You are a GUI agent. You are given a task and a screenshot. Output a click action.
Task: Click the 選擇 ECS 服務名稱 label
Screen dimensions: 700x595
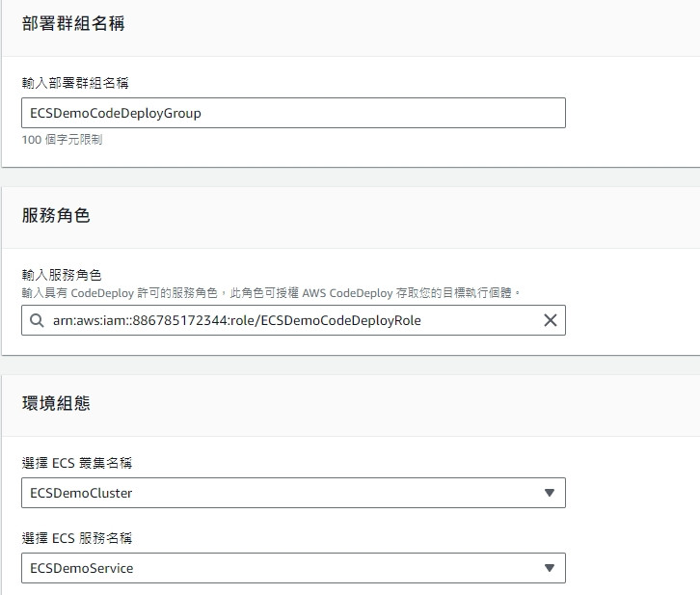(x=77, y=538)
